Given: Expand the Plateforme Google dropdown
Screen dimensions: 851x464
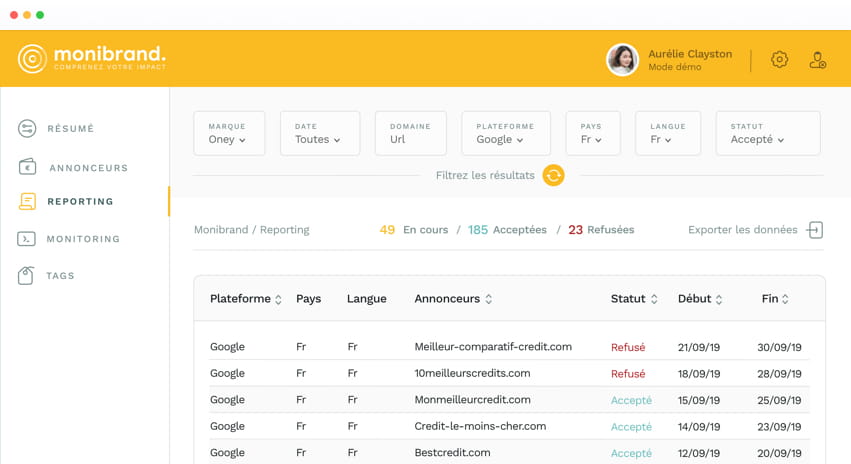Looking at the screenshot, I should [505, 133].
